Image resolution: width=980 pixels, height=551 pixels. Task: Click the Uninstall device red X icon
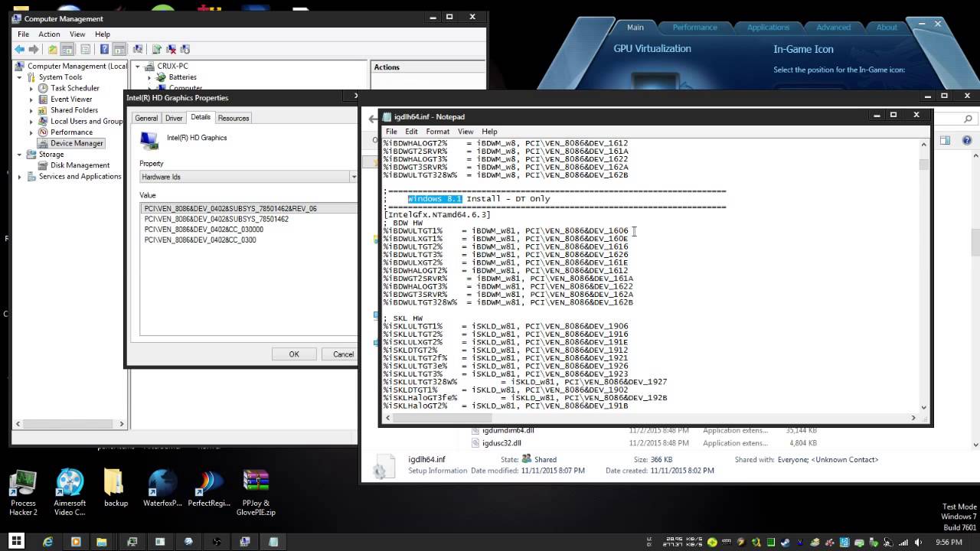click(171, 50)
